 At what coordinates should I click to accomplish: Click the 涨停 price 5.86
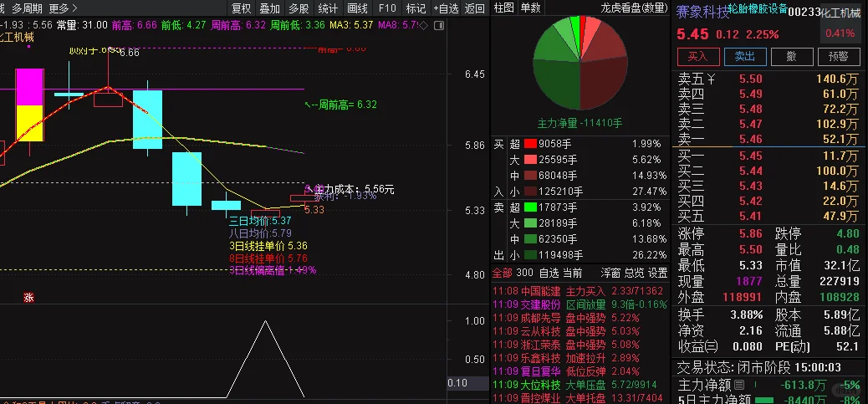pos(750,233)
